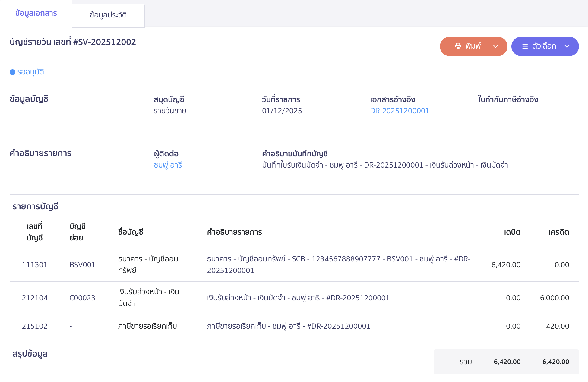Click the document title #SV-202512002
588x382 pixels.
(73, 42)
